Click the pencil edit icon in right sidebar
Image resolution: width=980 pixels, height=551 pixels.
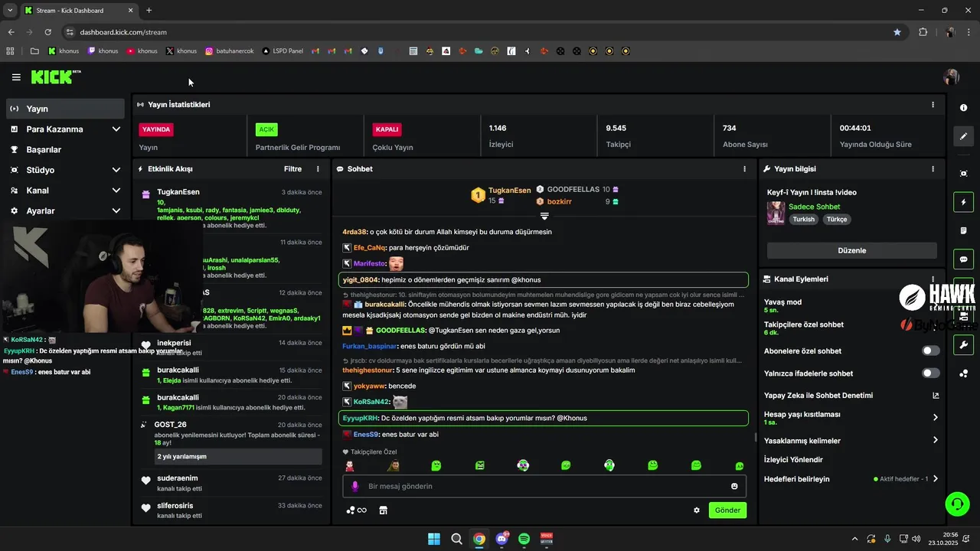coord(964,136)
